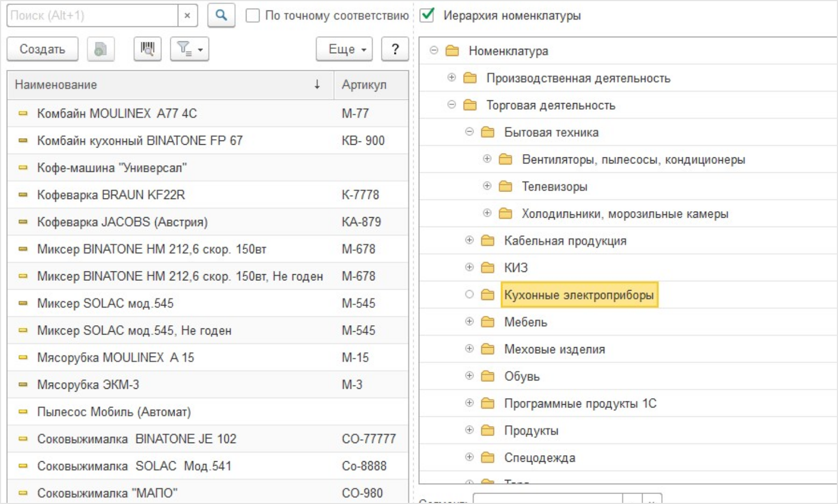Collapse the Торговая деятельность folder
Screen dimensions: 838x504
point(452,105)
